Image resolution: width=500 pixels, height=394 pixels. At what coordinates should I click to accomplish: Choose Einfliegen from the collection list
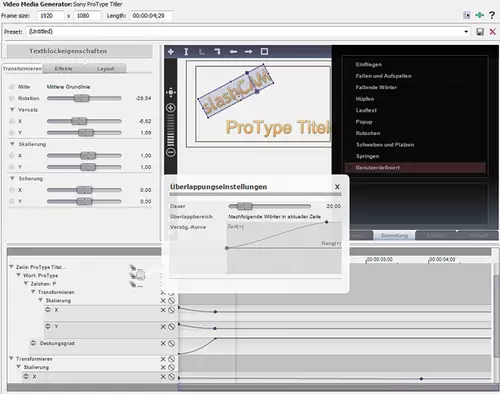[x=369, y=64]
